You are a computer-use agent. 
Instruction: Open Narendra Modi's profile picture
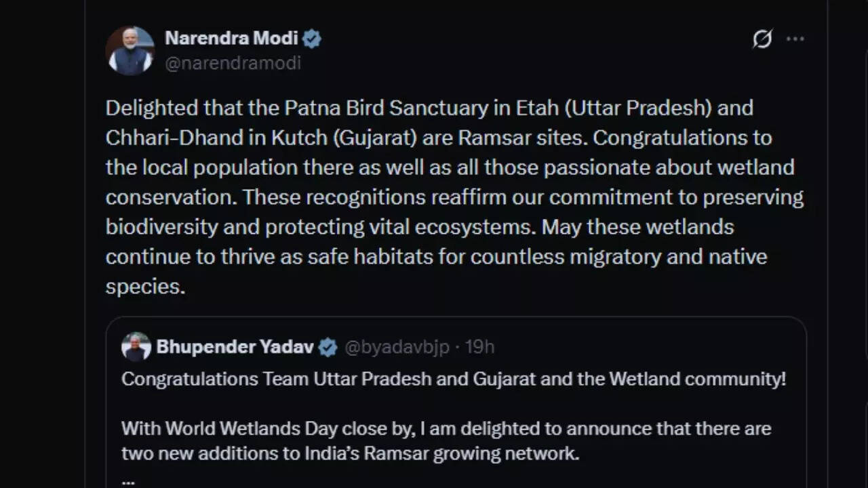[130, 49]
